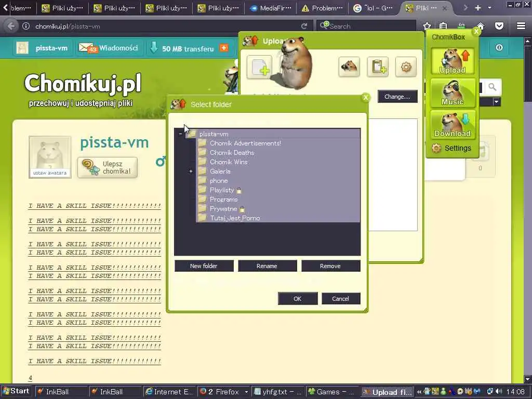
Task: Expand the Firefox taskbar group dropdown
Action: 246,392
